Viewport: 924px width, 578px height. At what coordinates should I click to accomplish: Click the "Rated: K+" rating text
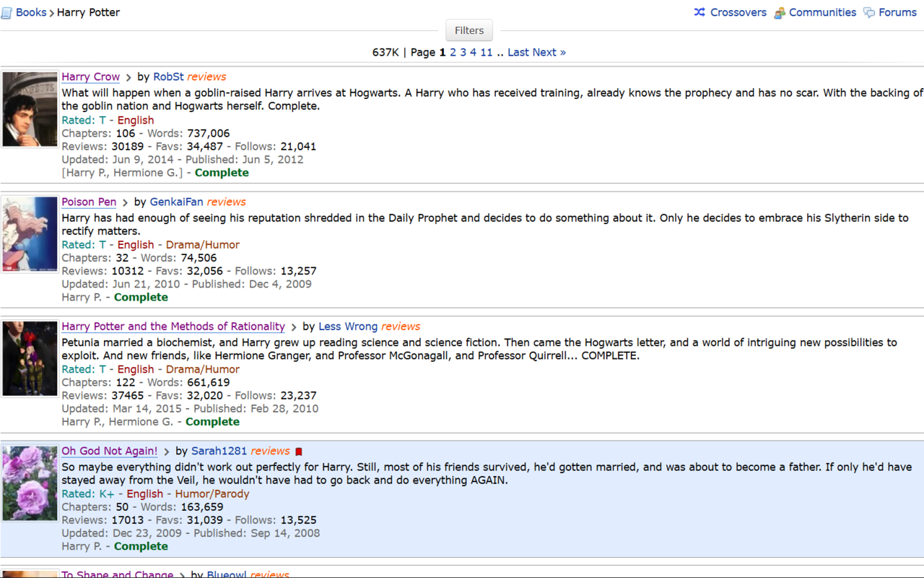88,493
